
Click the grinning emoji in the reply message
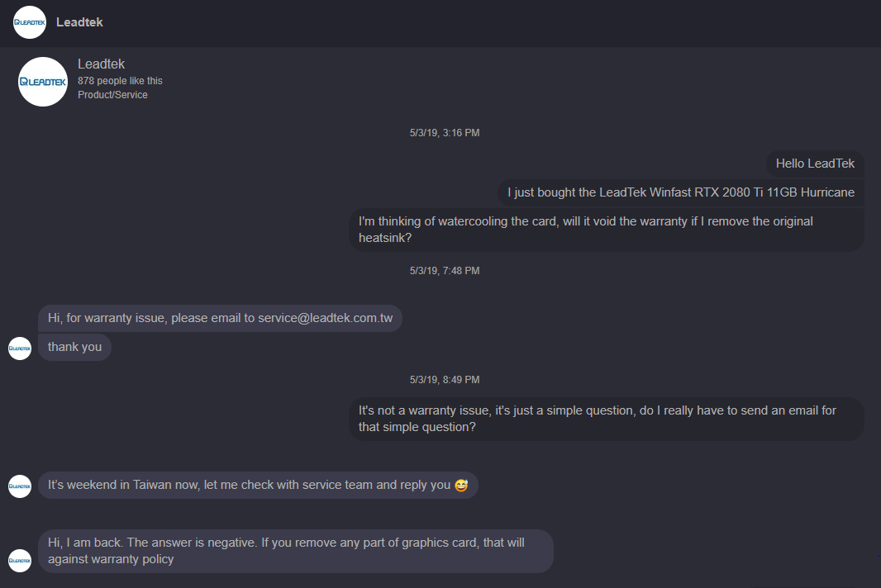(463, 485)
